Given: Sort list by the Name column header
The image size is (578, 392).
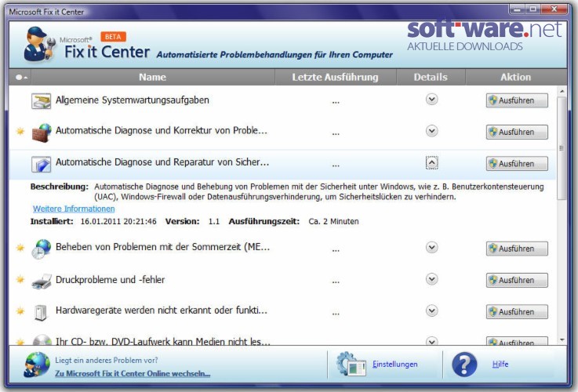Looking at the screenshot, I should [153, 78].
